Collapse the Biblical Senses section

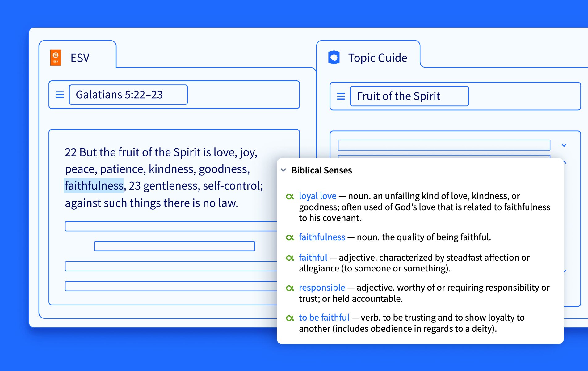point(283,170)
